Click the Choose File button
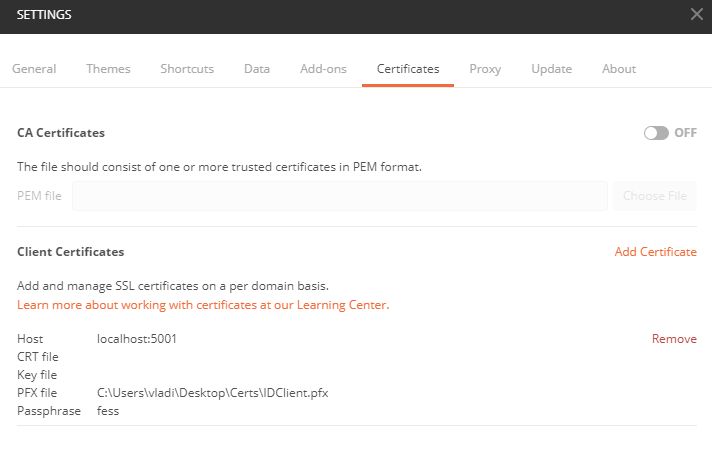 pyautogui.click(x=655, y=196)
